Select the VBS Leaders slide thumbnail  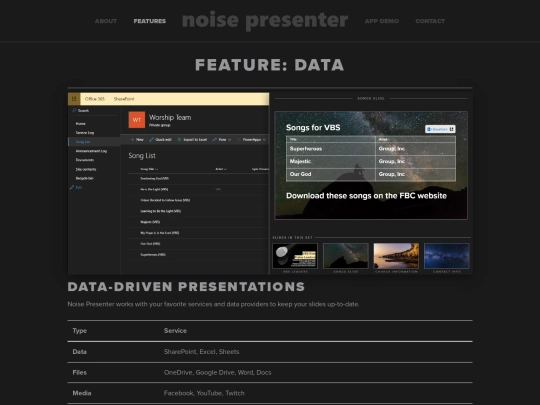(295, 256)
